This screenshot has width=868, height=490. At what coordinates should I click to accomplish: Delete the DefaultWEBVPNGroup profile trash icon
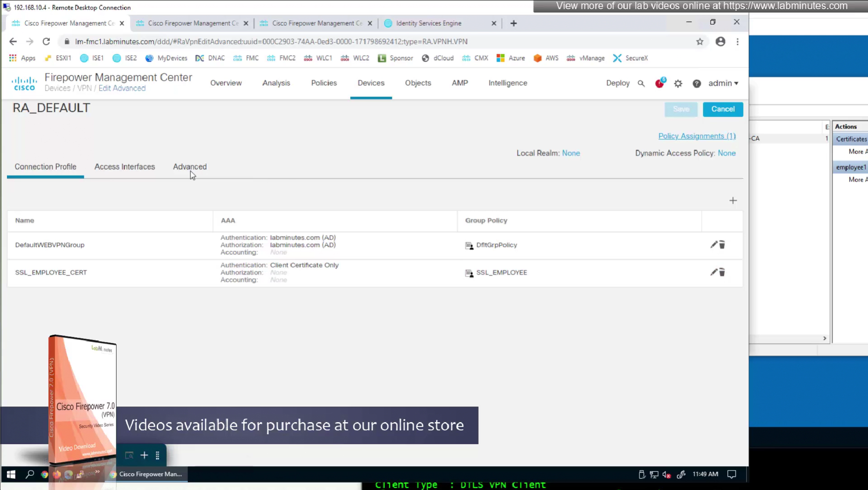(722, 245)
